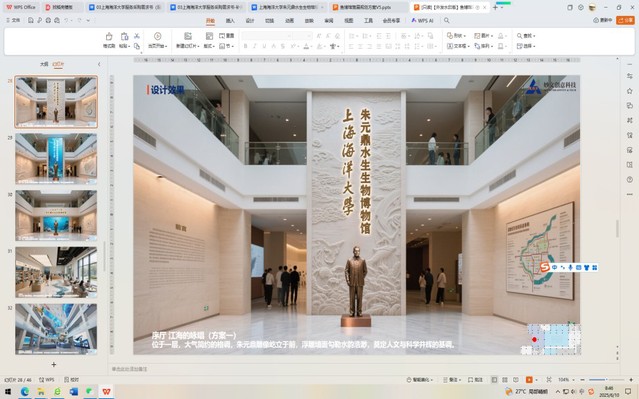Open the Shapes dropdown

click(456, 36)
